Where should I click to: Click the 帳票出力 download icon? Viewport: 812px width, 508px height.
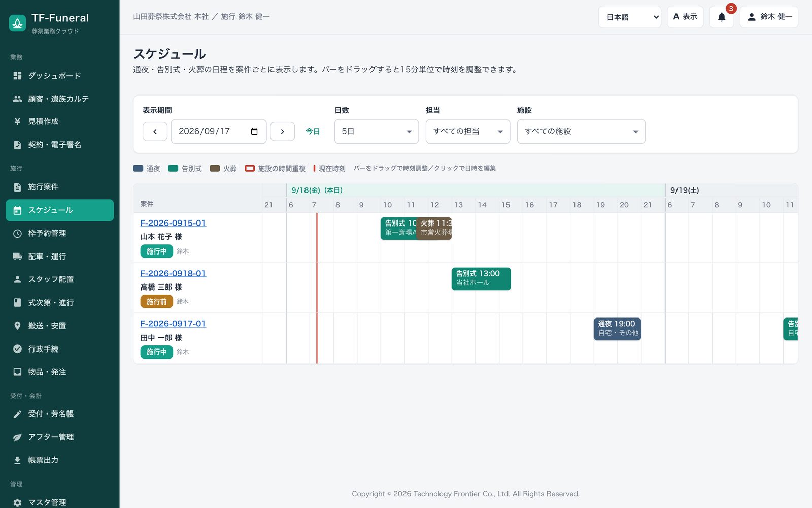pos(17,460)
